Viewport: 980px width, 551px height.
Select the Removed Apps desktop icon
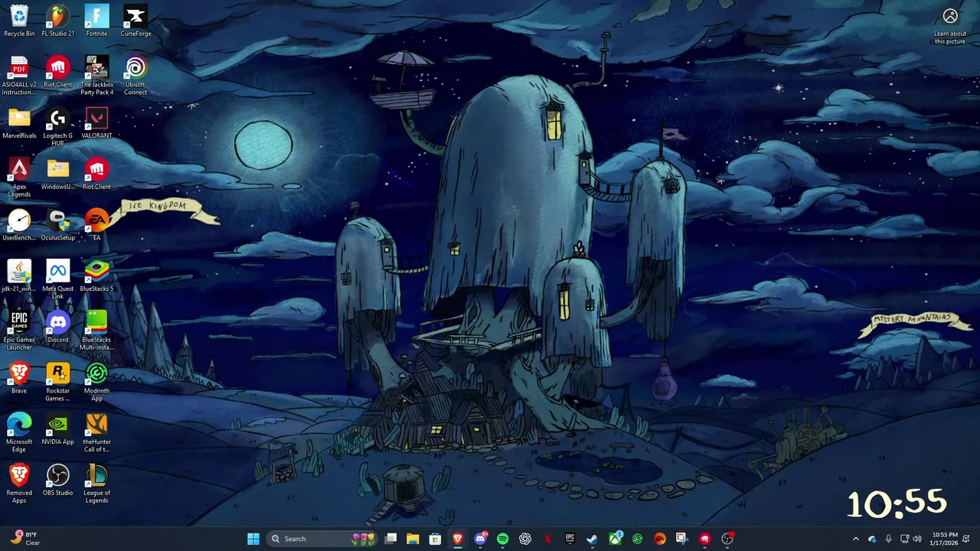[19, 484]
